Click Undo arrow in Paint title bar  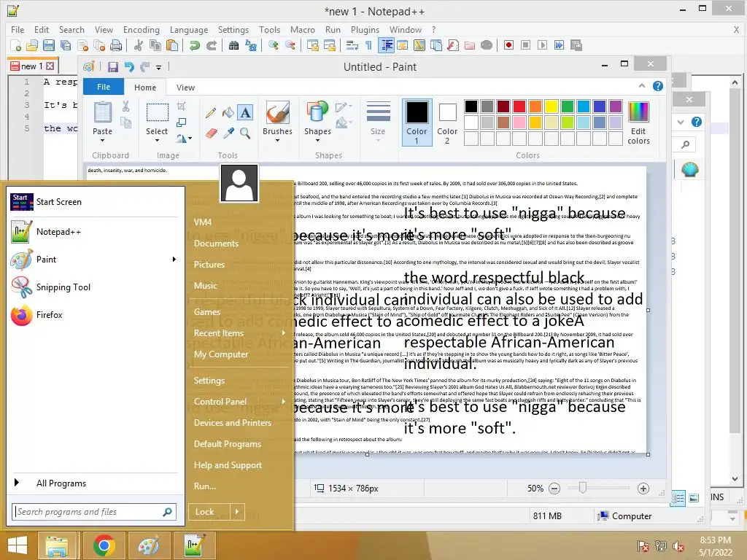click(129, 67)
